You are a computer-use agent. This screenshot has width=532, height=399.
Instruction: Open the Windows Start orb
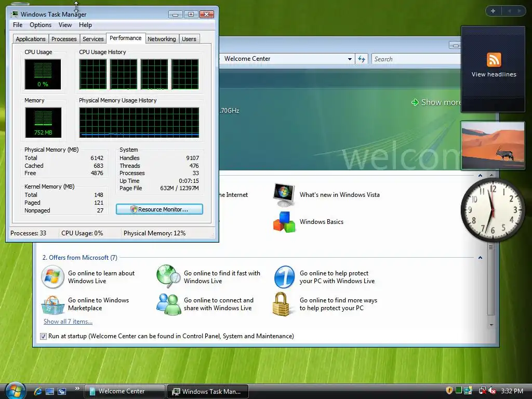pyautogui.click(x=15, y=390)
